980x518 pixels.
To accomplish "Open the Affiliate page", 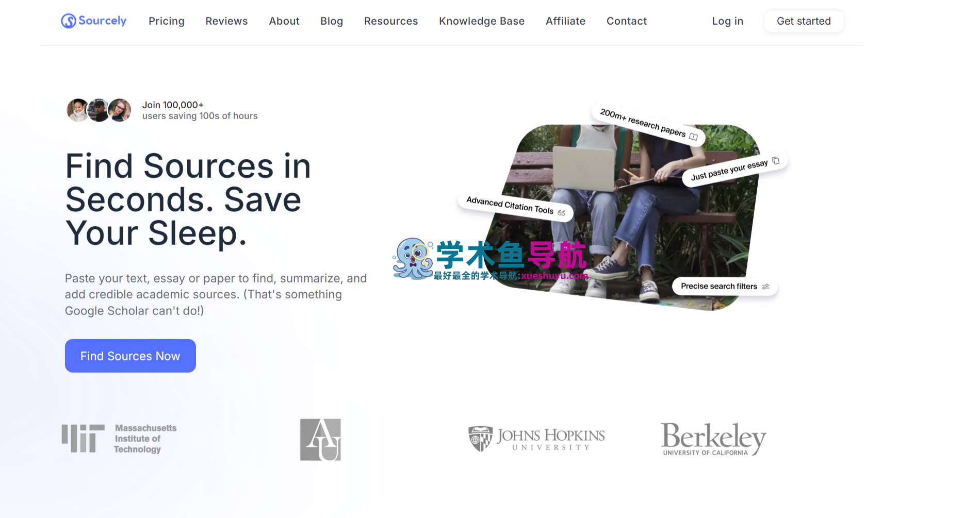I will pyautogui.click(x=565, y=21).
